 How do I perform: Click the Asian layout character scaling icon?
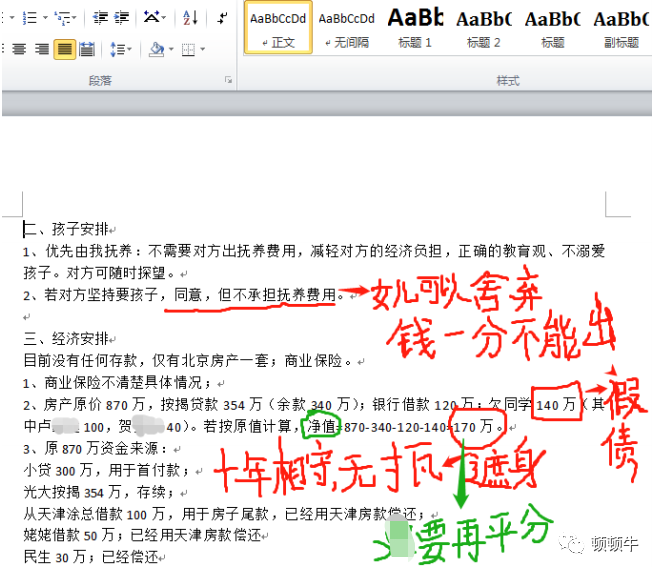coord(152,18)
